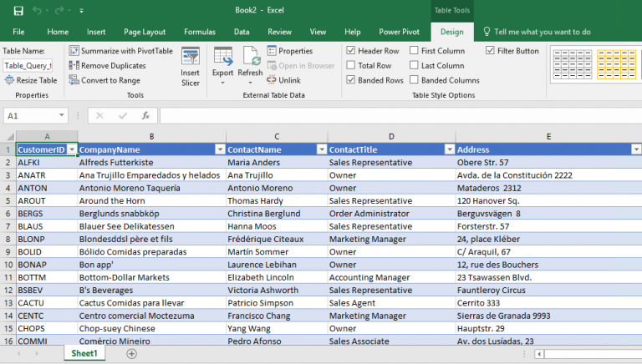Click the Unlink icon
The image size is (642, 364).
(x=273, y=80)
